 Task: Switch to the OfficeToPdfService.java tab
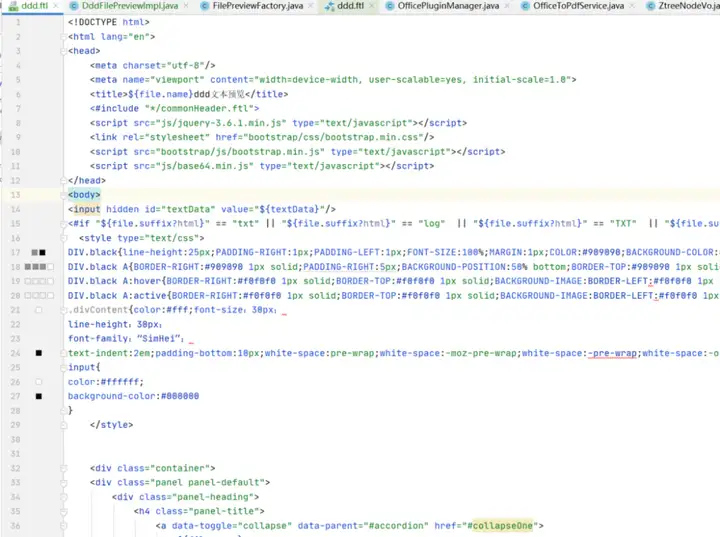pyautogui.click(x=579, y=6)
